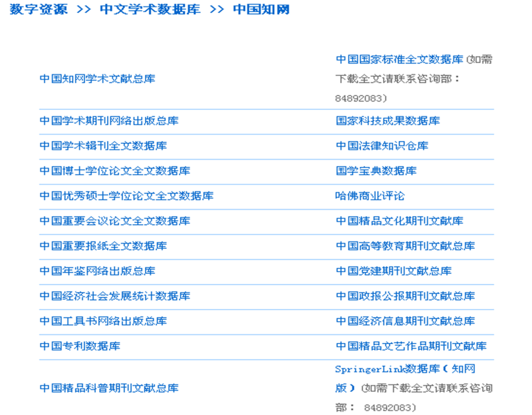
Task: Go to 中国重要会议论文全文数据库
Action: click(115, 221)
